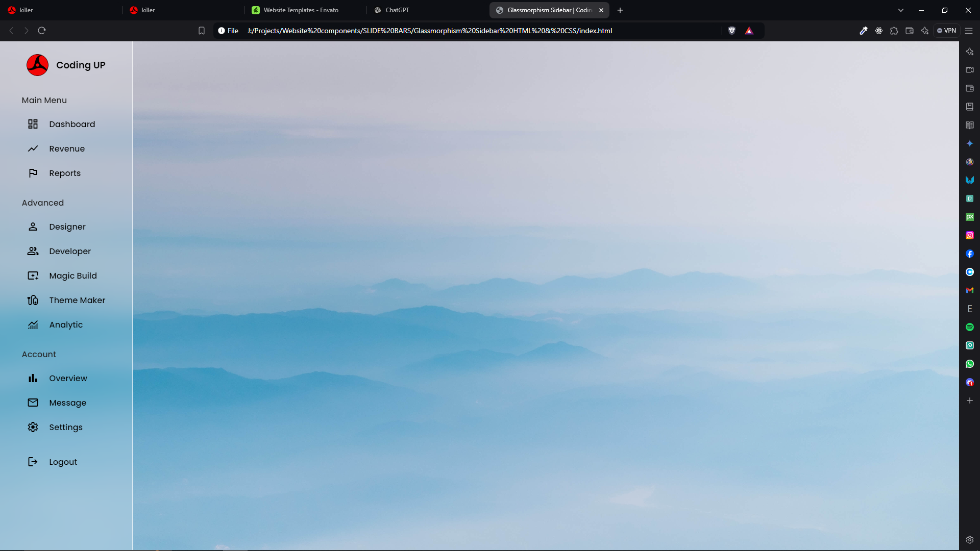Add a new site to the side panel

(970, 400)
